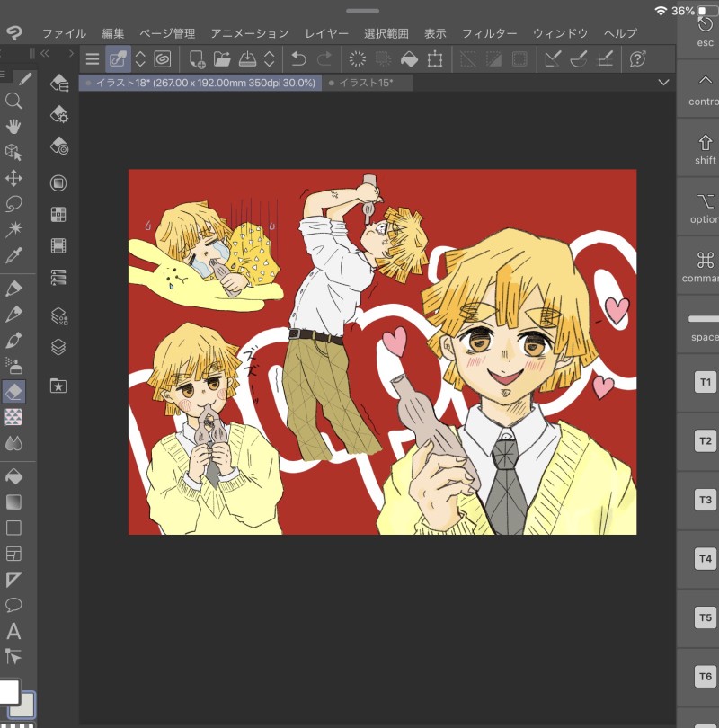The width and height of the screenshot is (719, 728).
Task: Click the Scale/Rotate transform icon
Action: tap(435, 59)
